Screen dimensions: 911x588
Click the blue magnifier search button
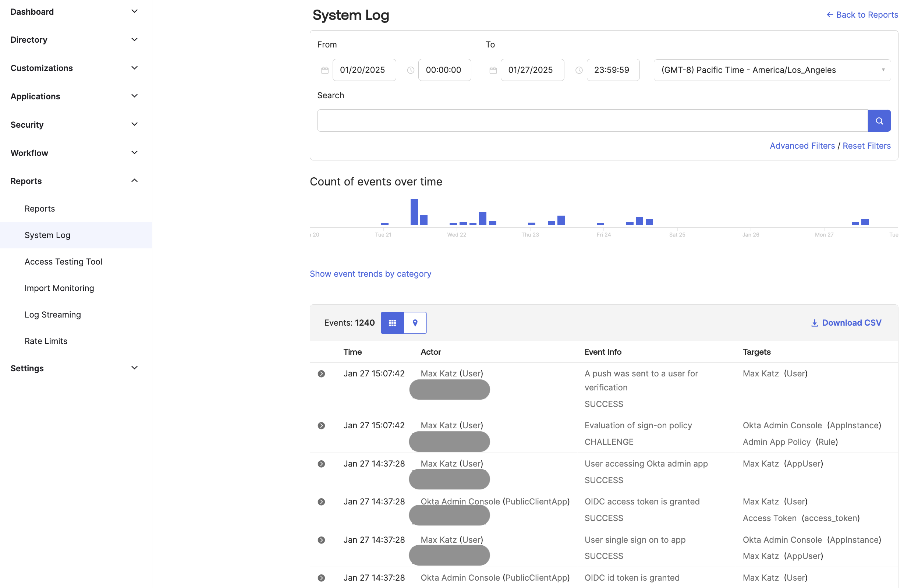879,121
